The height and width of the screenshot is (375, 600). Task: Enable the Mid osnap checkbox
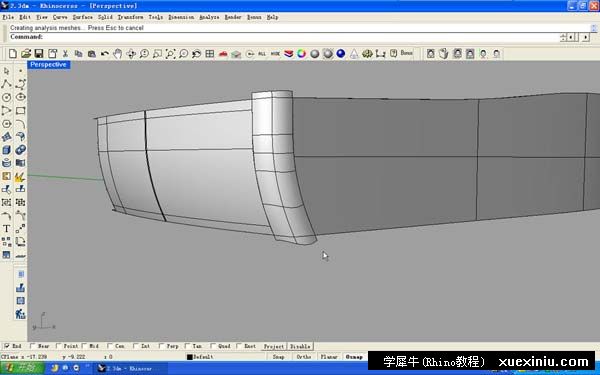pyautogui.click(x=84, y=346)
